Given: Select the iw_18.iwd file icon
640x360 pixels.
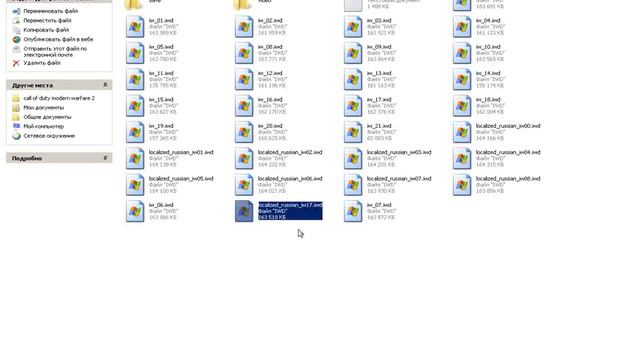Looking at the screenshot, I should [x=462, y=106].
